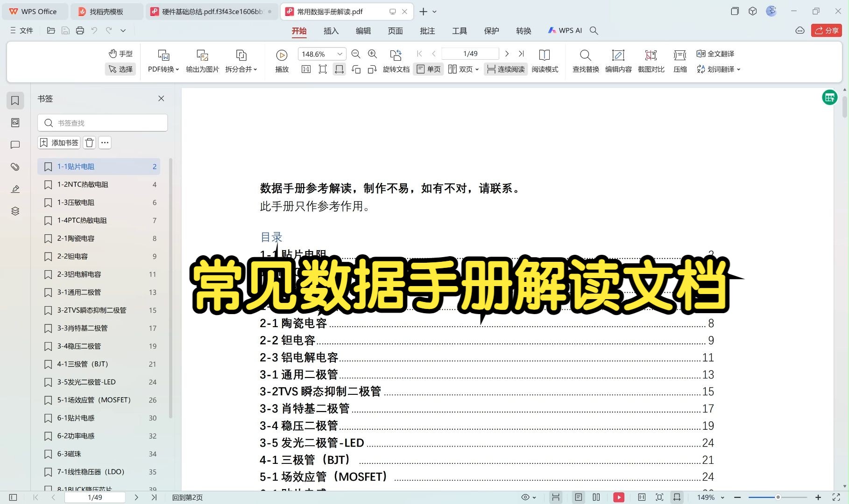The width and height of the screenshot is (849, 504).
Task: Toggle two-page icon in status bar
Action: pos(596,497)
